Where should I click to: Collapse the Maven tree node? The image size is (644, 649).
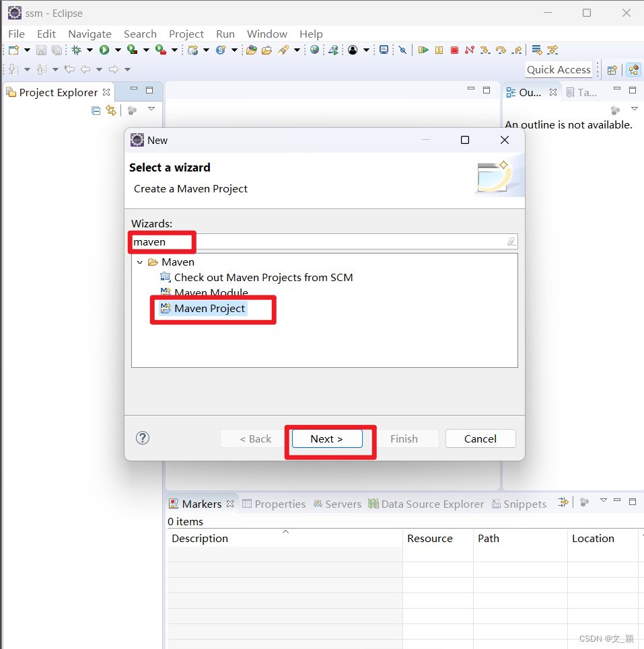point(140,262)
